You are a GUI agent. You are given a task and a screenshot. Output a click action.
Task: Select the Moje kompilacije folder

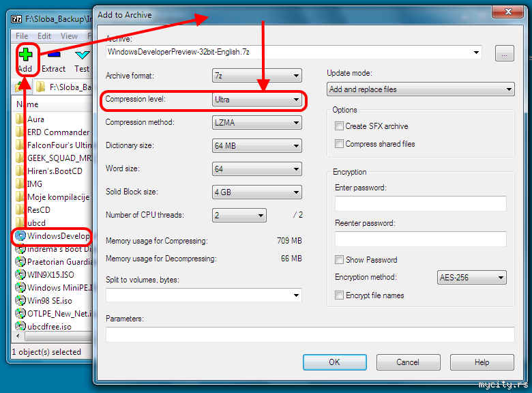tap(53, 196)
